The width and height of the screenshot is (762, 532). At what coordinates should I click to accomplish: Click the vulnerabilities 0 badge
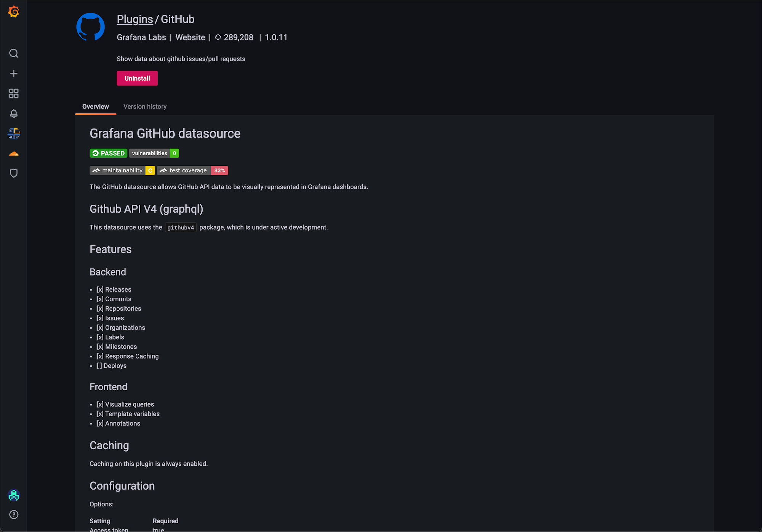point(154,153)
